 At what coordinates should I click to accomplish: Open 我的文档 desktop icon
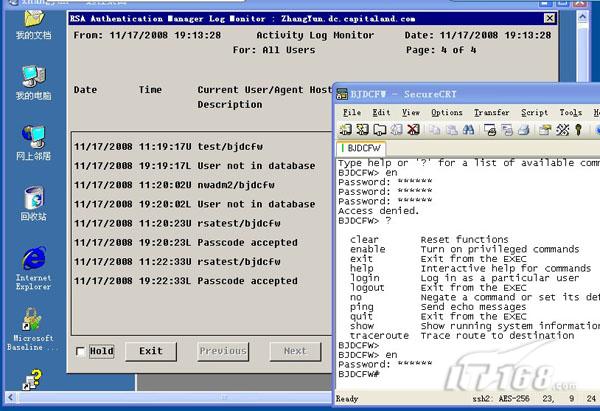(34, 25)
